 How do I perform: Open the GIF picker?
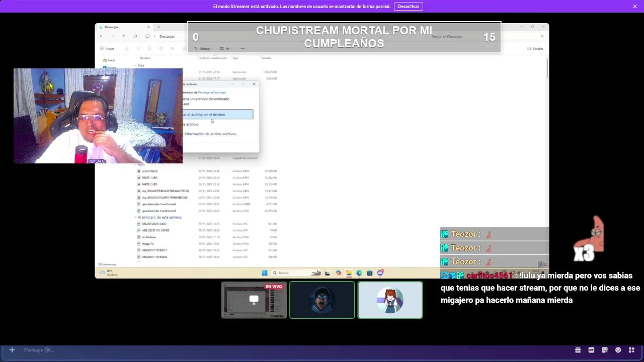591,350
